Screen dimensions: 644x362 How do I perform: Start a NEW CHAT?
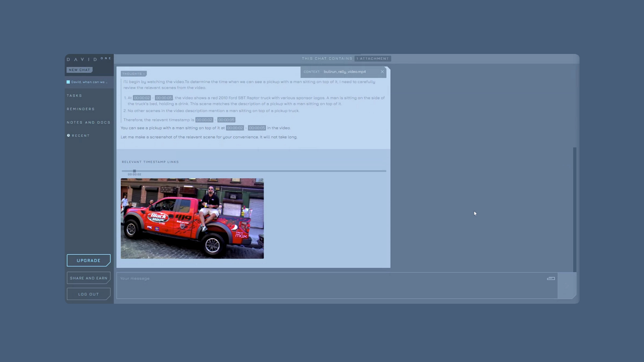pos(79,70)
